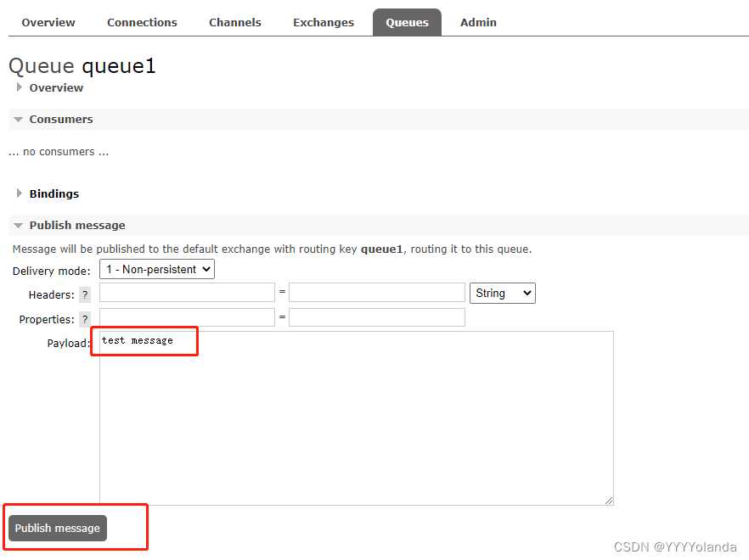Expand the Bindings section
Screen dimensions: 749x560
(x=54, y=193)
